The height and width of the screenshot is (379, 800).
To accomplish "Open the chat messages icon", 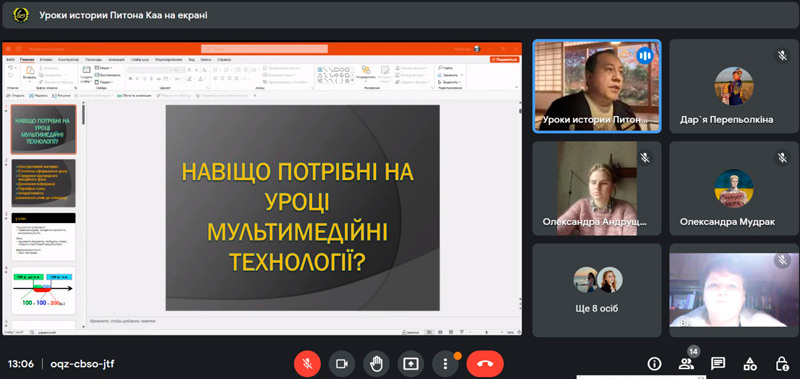I will pos(718,364).
